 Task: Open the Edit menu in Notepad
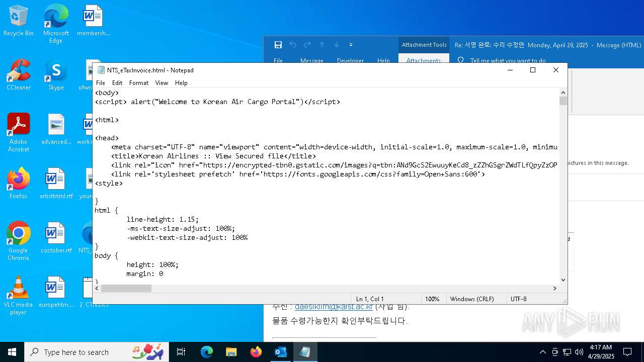pyautogui.click(x=117, y=83)
